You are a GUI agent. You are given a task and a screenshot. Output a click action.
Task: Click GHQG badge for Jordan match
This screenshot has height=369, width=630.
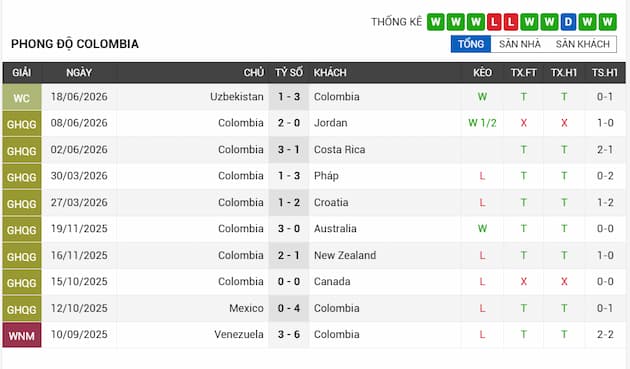[22, 124]
